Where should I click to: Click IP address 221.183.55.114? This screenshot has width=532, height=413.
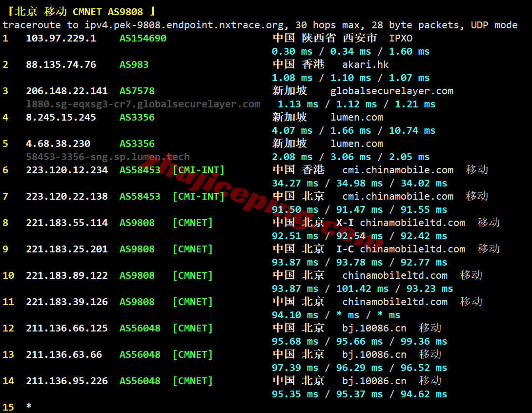[x=67, y=223]
